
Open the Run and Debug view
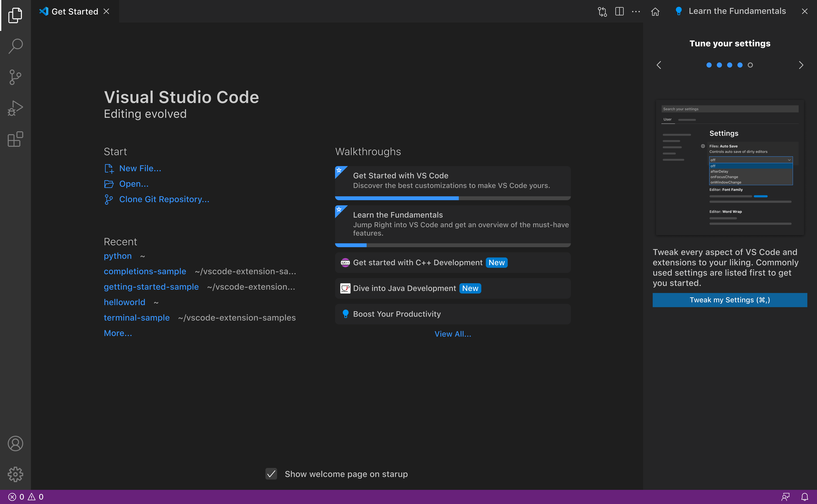(15, 108)
